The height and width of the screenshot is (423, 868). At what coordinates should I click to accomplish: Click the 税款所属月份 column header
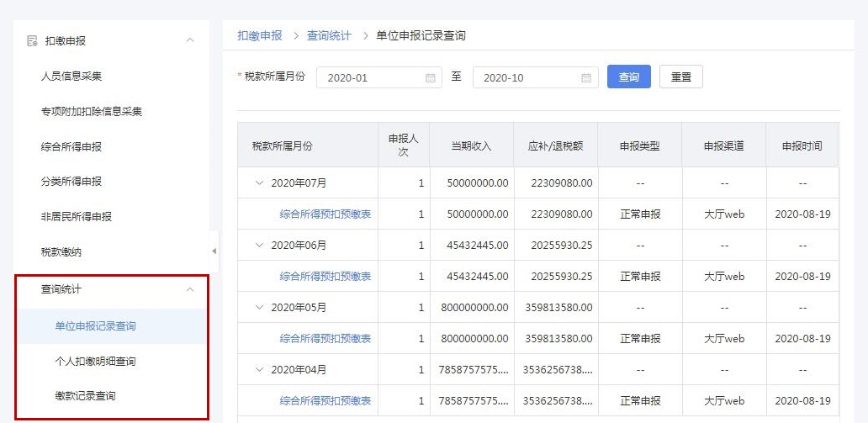click(x=308, y=145)
